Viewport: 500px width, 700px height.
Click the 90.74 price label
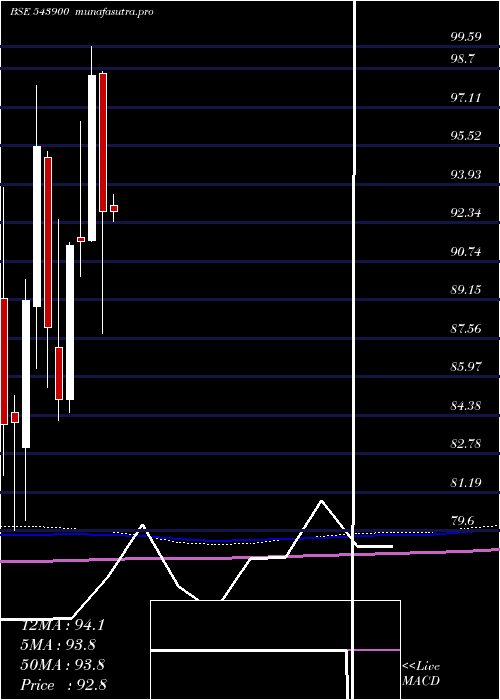coord(466,252)
